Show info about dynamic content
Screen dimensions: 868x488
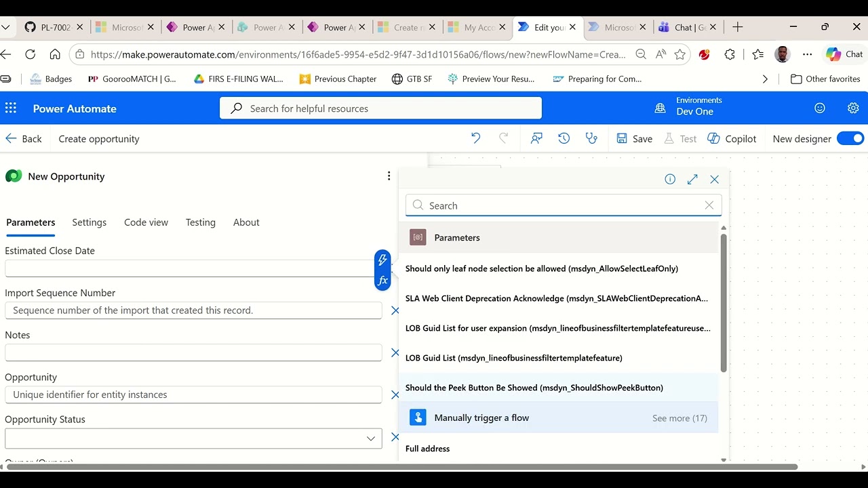pos(670,179)
